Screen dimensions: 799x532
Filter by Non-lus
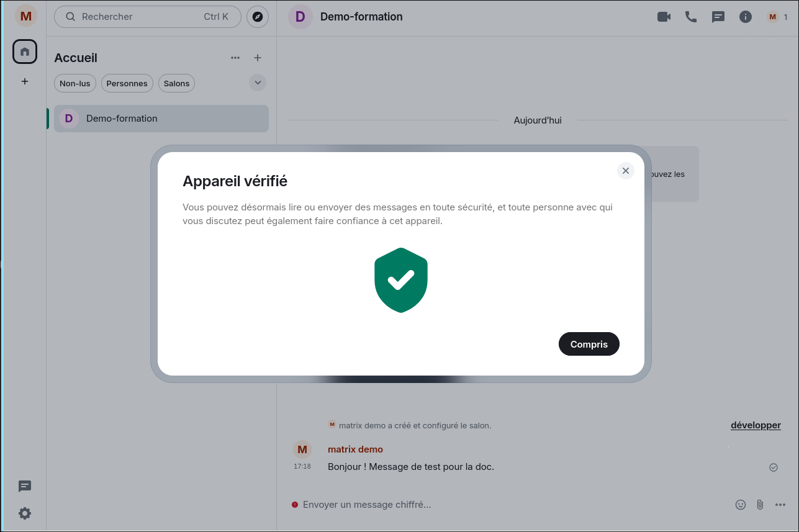[x=75, y=83]
